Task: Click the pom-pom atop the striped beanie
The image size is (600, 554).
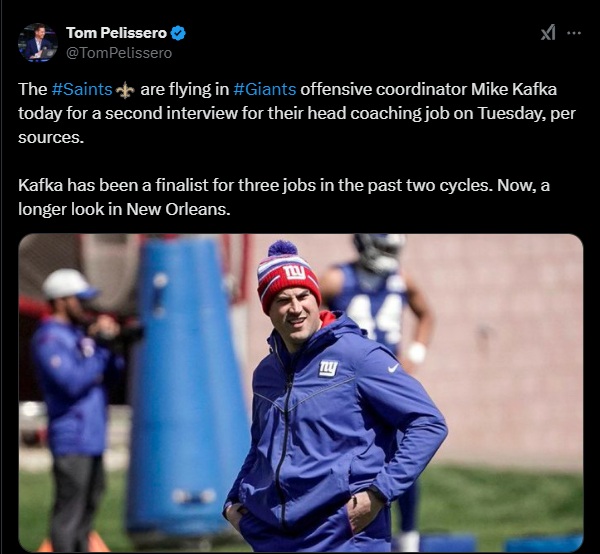Action: (x=282, y=249)
